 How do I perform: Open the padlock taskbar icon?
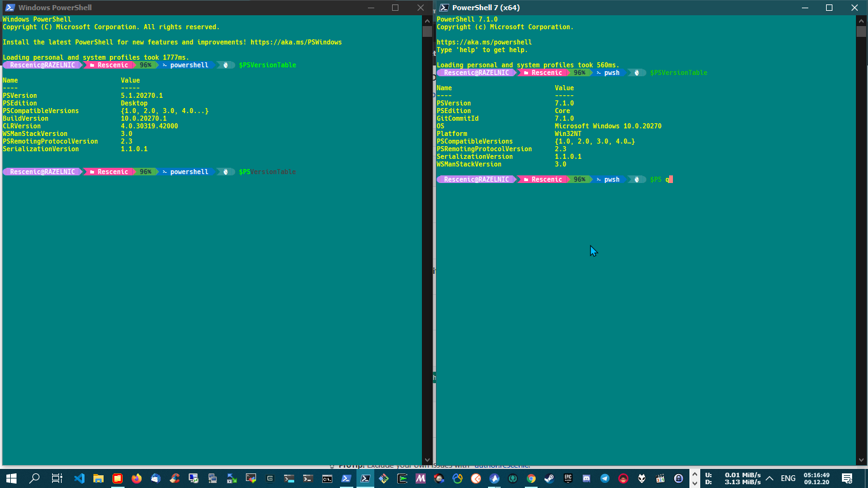(679, 478)
